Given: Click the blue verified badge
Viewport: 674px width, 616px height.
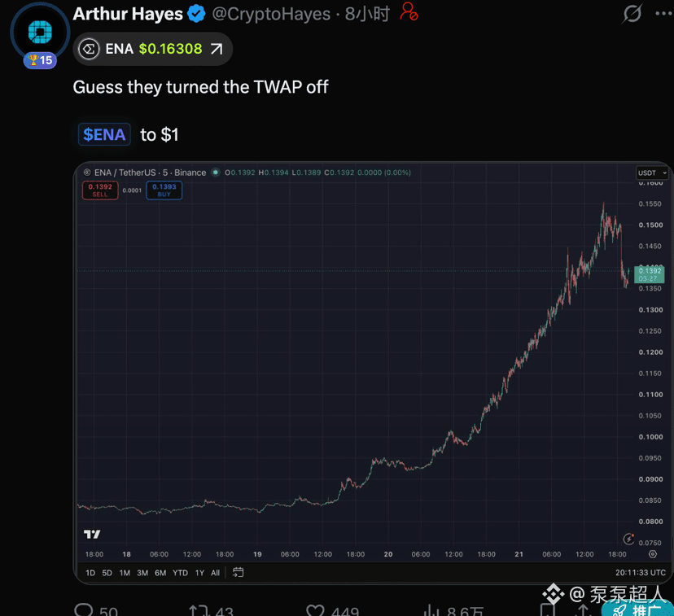Looking at the screenshot, I should pos(196,14).
